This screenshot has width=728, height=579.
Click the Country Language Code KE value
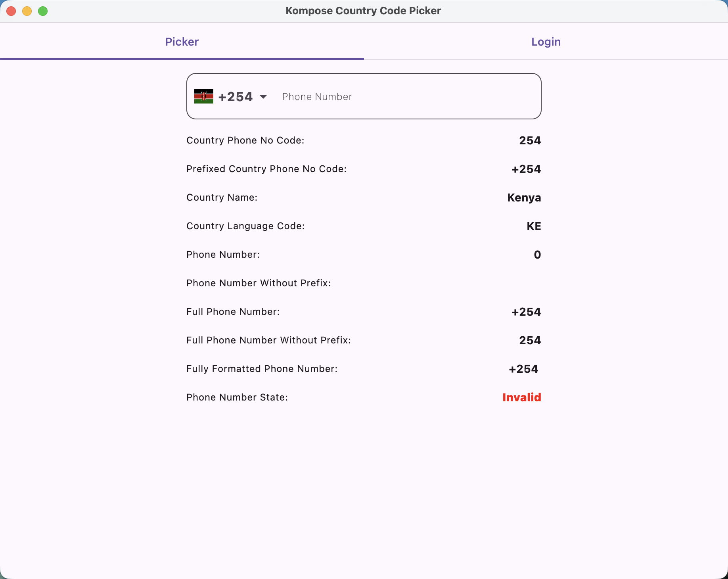534,226
